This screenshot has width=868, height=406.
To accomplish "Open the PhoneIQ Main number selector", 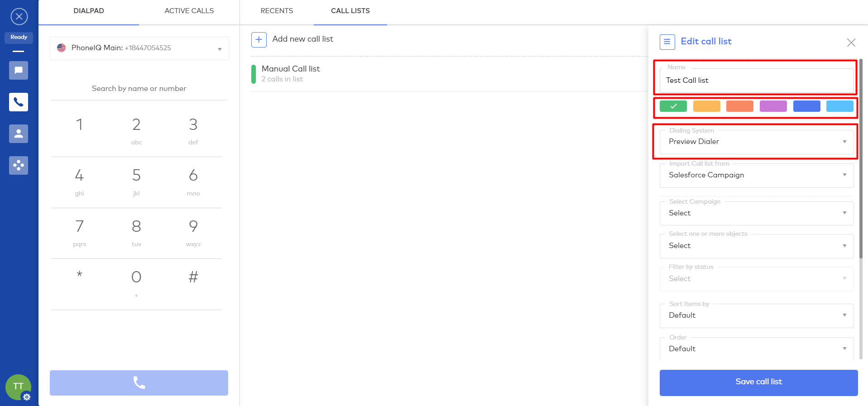I will click(x=139, y=48).
